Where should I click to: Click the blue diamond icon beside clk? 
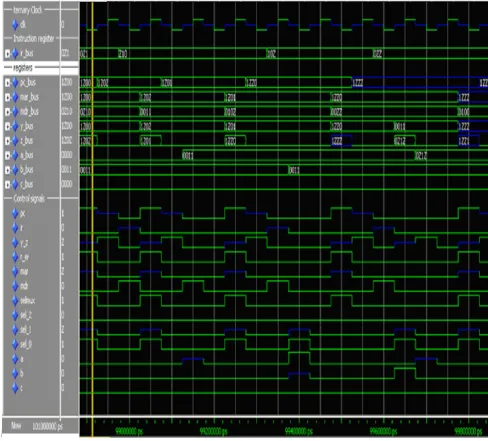click(15, 24)
